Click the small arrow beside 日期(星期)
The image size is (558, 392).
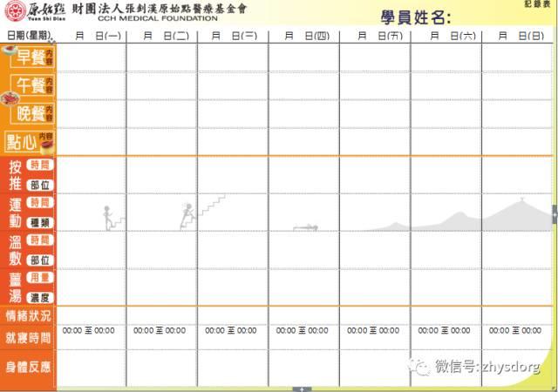coord(51,41)
